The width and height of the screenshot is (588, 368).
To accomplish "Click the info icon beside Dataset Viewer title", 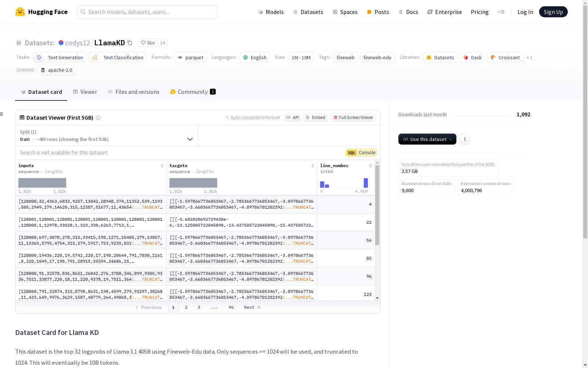I will click(98, 118).
